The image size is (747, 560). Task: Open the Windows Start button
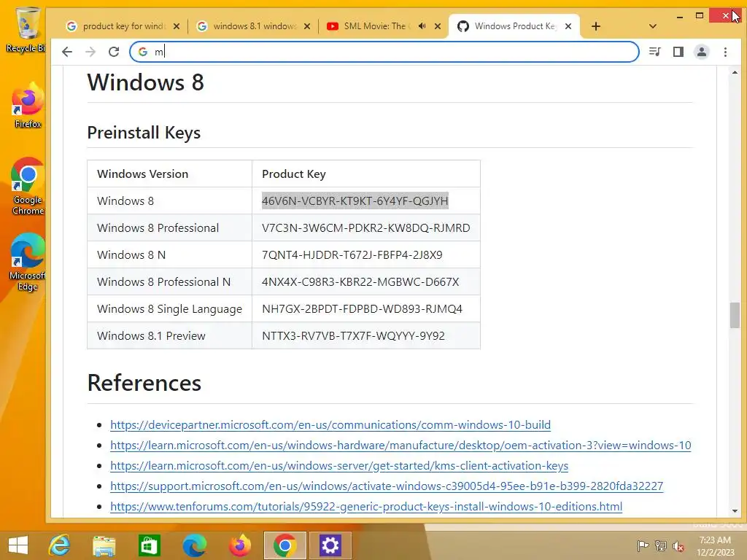point(18,545)
